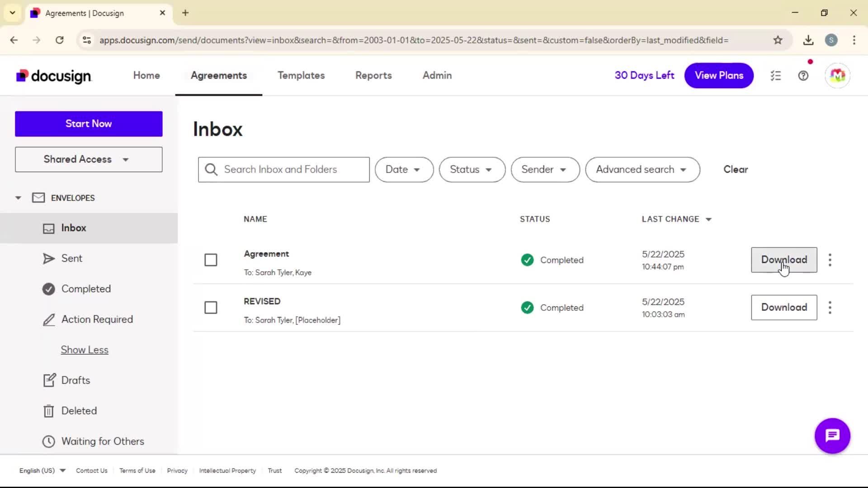Collapse the Envelopes section arrow
This screenshot has width=868, height=488.
coord(18,198)
